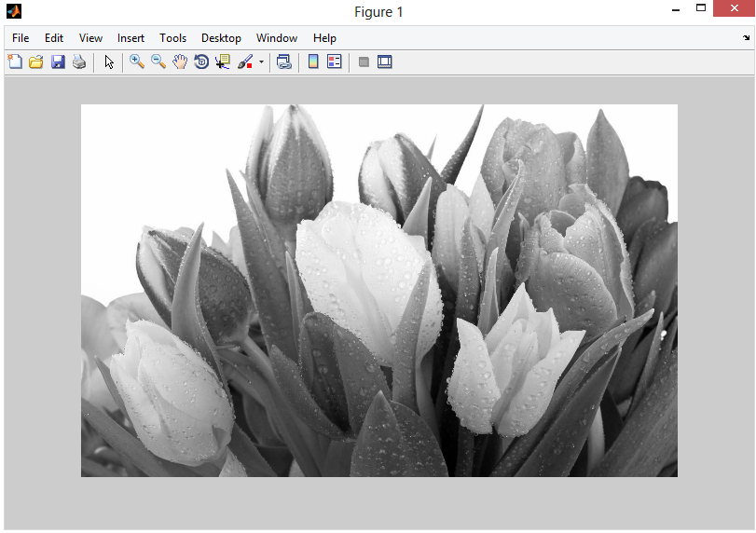Select the Edit Plot arrow tool
Screen dimensions: 756x533
point(109,62)
